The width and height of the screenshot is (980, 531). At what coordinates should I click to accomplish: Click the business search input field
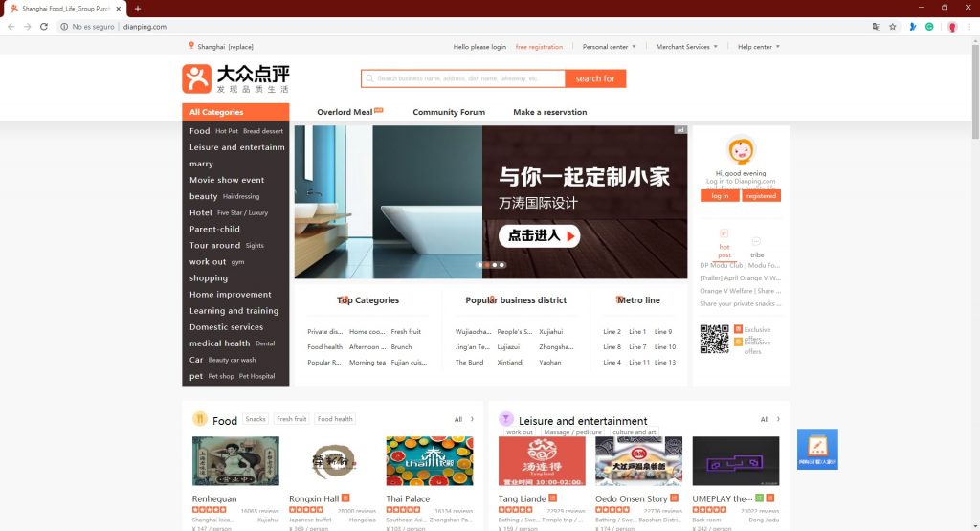tap(464, 78)
